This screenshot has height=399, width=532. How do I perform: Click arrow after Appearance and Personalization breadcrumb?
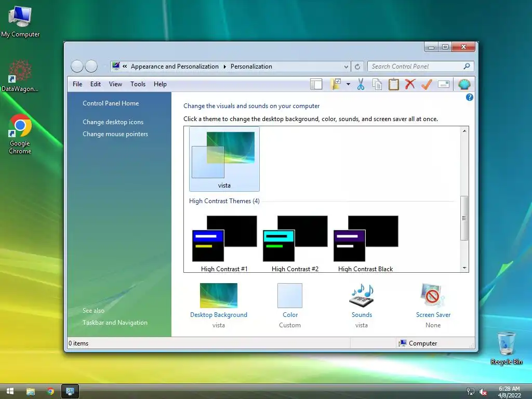tap(224, 66)
